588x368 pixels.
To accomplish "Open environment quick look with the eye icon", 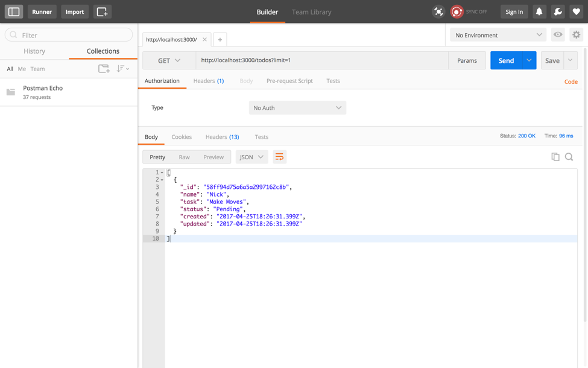I will [557, 34].
